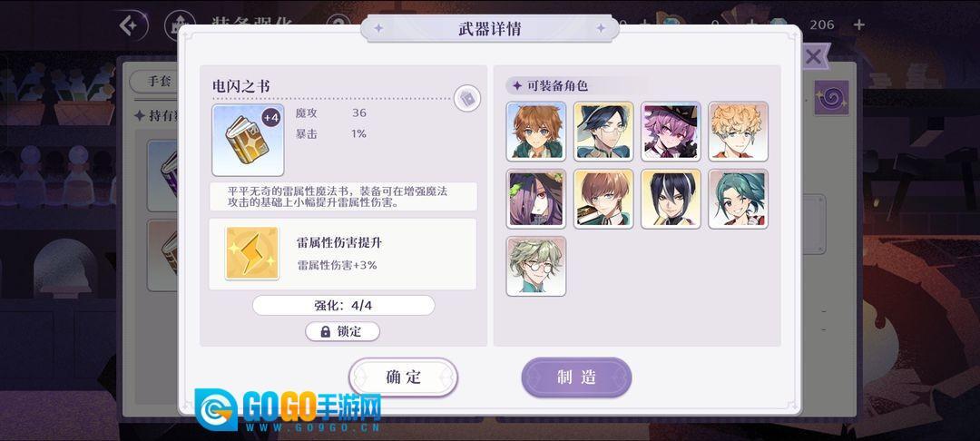This screenshot has width=980, height=441.
Task: Tap the back arrow icon at top left
Action: pos(130,25)
